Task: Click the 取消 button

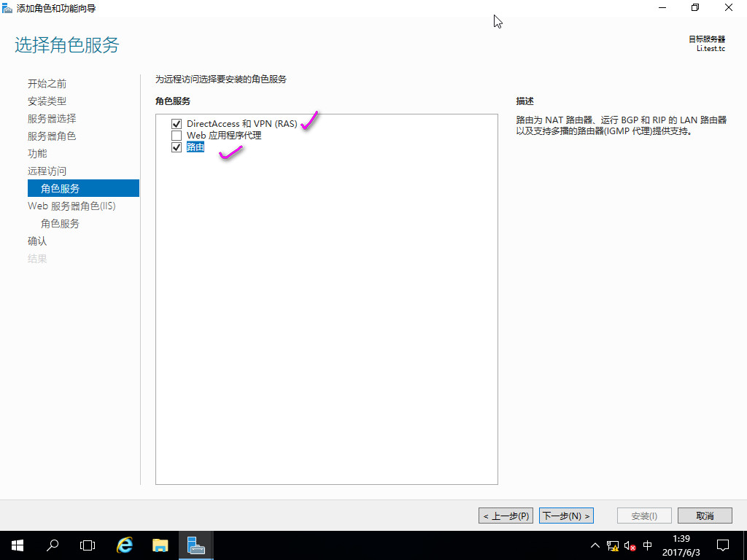Action: [705, 516]
